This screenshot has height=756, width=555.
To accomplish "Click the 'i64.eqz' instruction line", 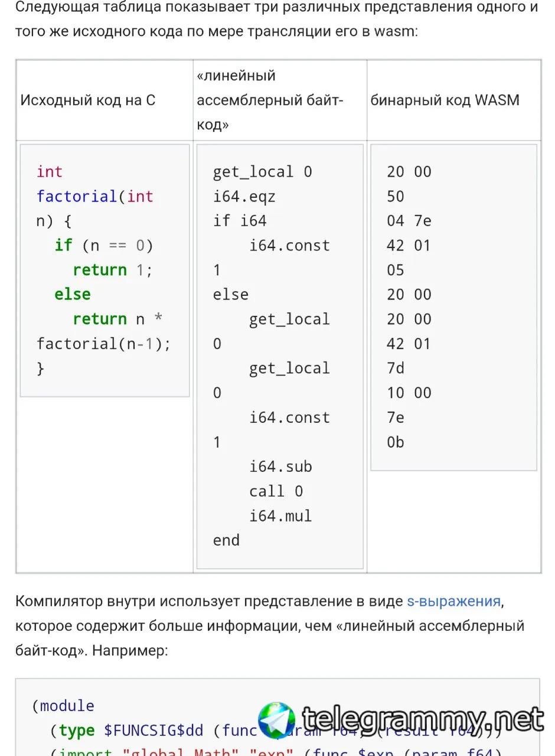I will pos(244,196).
